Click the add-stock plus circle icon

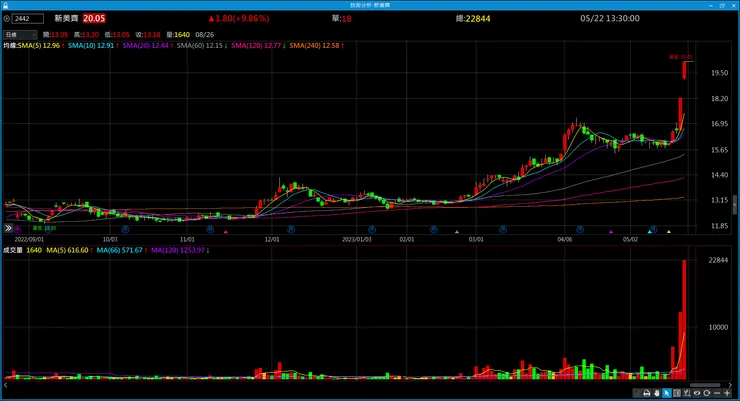6,19
